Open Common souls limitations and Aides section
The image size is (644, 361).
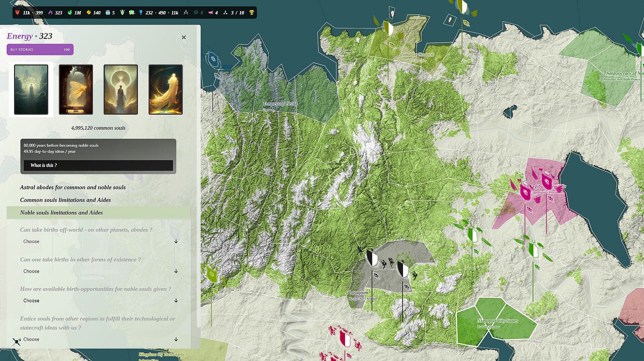(65, 200)
